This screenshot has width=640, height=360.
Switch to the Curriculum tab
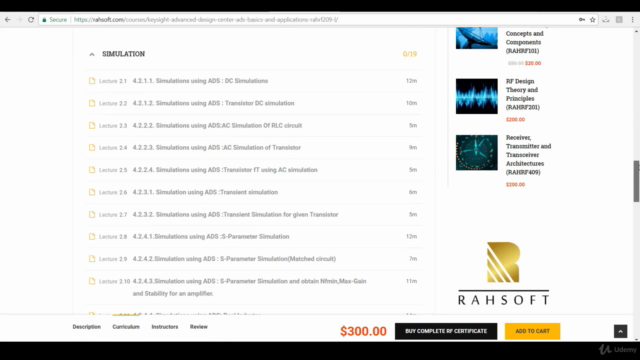pyautogui.click(x=126, y=327)
